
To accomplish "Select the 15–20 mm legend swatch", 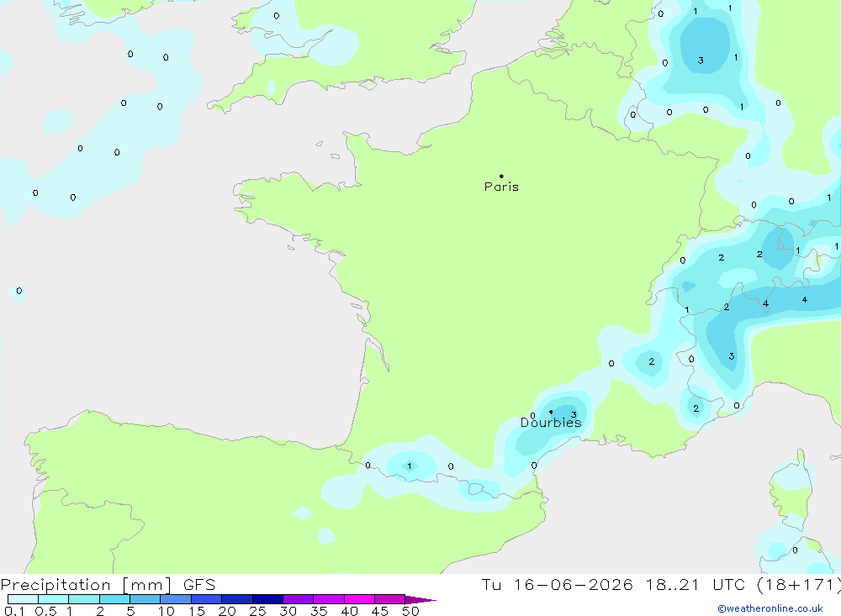I will point(207,599).
